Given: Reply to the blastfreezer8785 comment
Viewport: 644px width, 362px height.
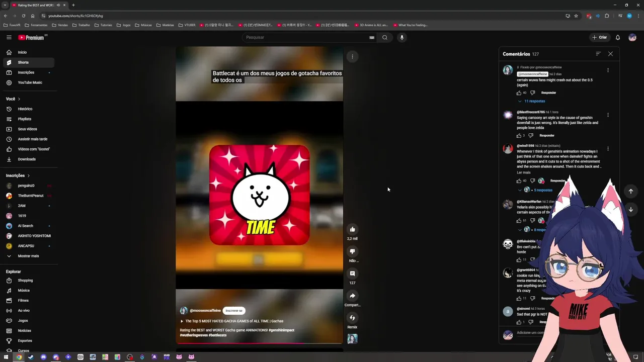Looking at the screenshot, I should coord(547,135).
